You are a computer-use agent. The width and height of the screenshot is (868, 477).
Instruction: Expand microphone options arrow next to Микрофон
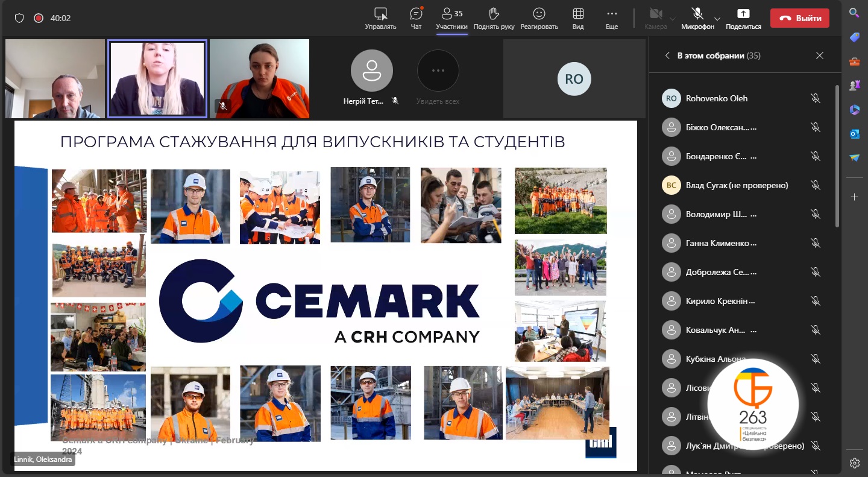tap(717, 18)
